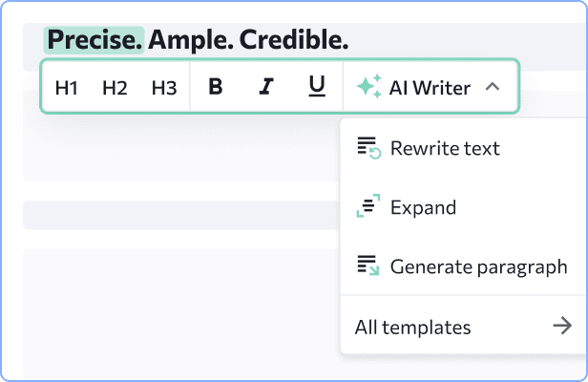Apply H3 heading style
The width and height of the screenshot is (588, 382).
click(x=164, y=88)
